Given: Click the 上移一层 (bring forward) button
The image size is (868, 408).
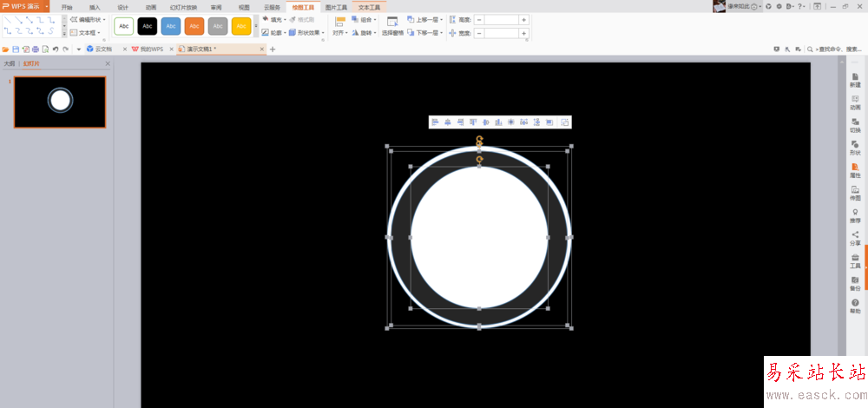Looking at the screenshot, I should point(425,19).
